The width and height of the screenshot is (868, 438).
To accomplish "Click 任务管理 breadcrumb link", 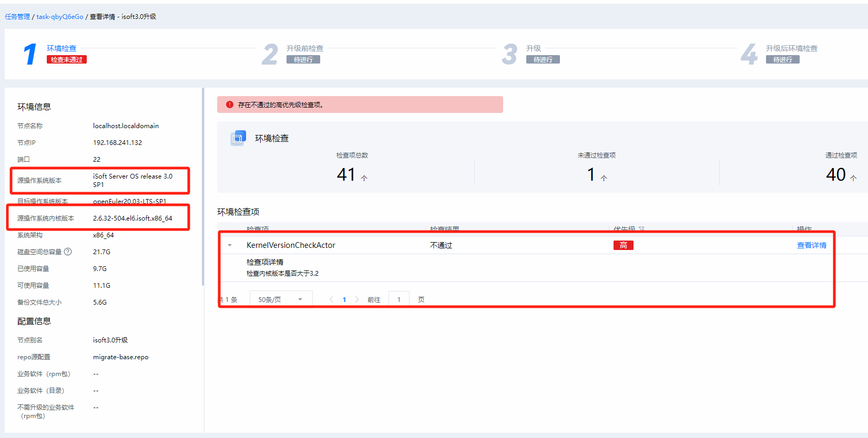I will 17,17.
